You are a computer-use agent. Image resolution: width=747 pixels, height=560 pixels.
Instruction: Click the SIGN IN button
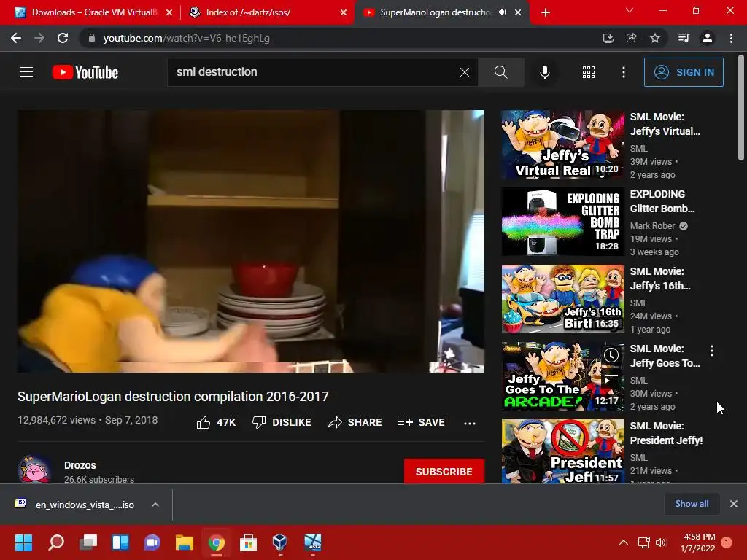[684, 72]
